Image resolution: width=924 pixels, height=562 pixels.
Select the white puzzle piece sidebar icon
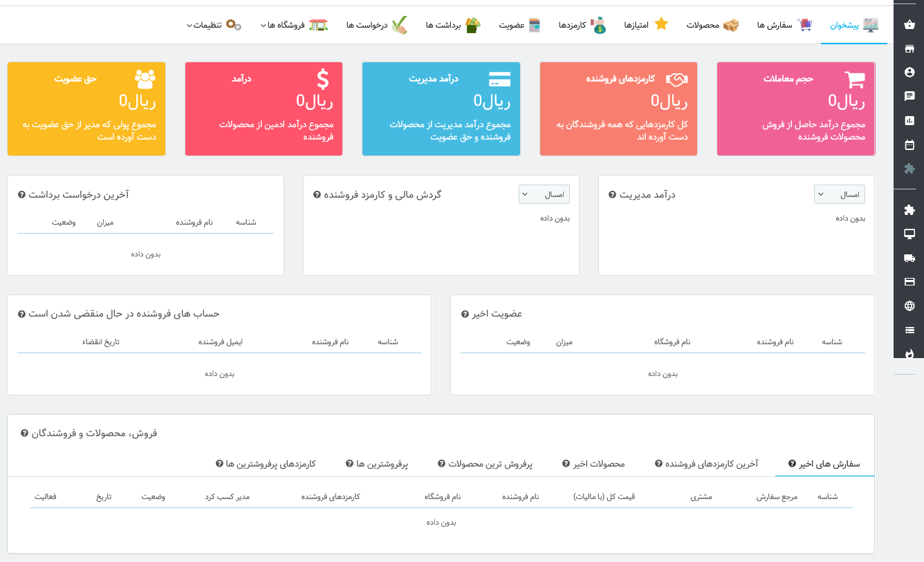pyautogui.click(x=909, y=209)
